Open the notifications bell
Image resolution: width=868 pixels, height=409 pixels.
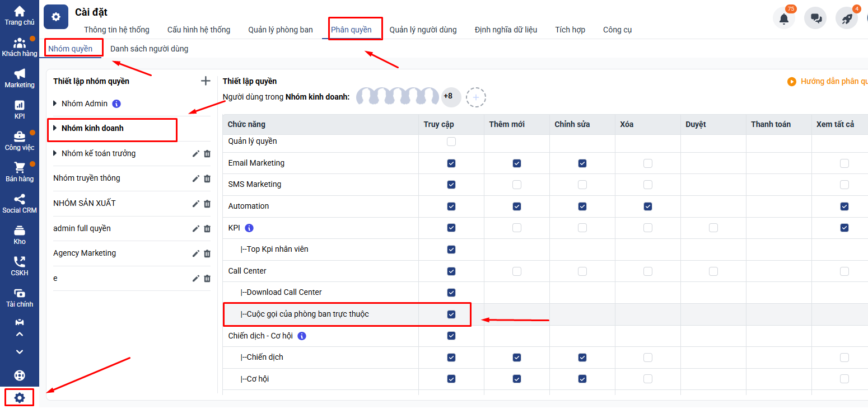[784, 18]
